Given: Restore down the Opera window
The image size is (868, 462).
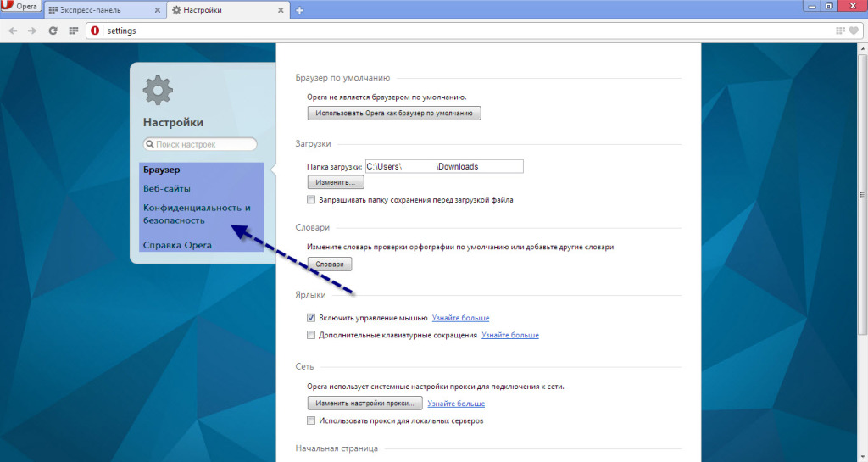Looking at the screenshot, I should click(829, 6).
